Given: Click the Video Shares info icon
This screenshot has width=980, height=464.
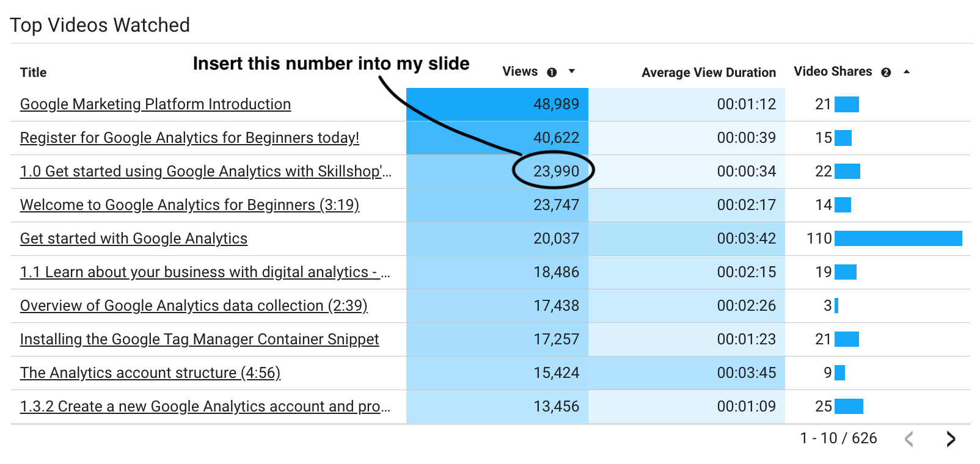Looking at the screenshot, I should coord(886,72).
